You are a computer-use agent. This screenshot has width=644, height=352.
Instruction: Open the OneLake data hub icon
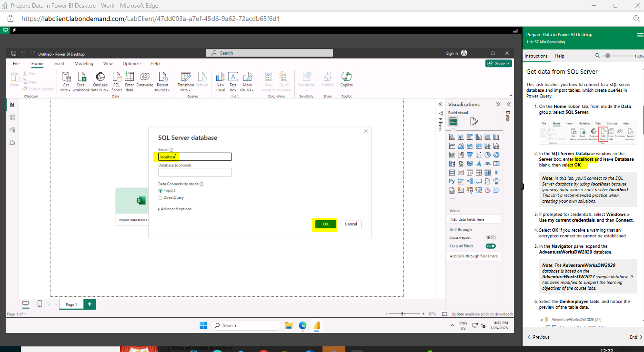click(100, 81)
